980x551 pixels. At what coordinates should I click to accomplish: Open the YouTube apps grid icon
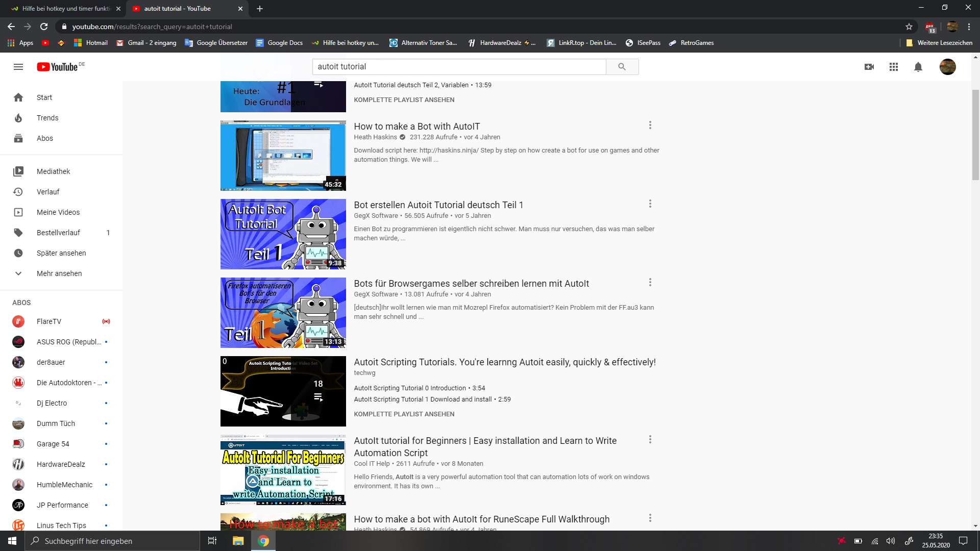pyautogui.click(x=894, y=67)
